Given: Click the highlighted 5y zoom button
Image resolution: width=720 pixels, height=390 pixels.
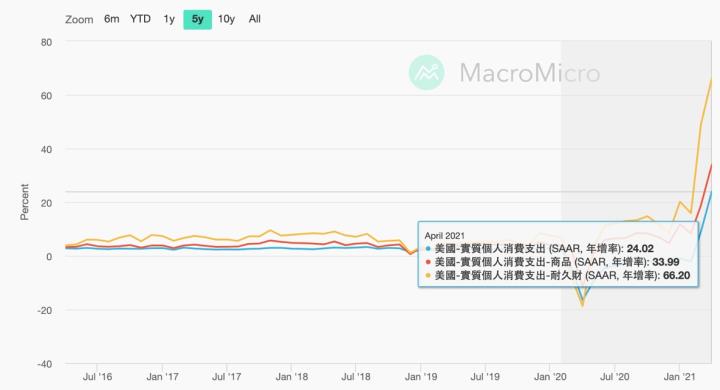Looking at the screenshot, I should coord(197,19).
